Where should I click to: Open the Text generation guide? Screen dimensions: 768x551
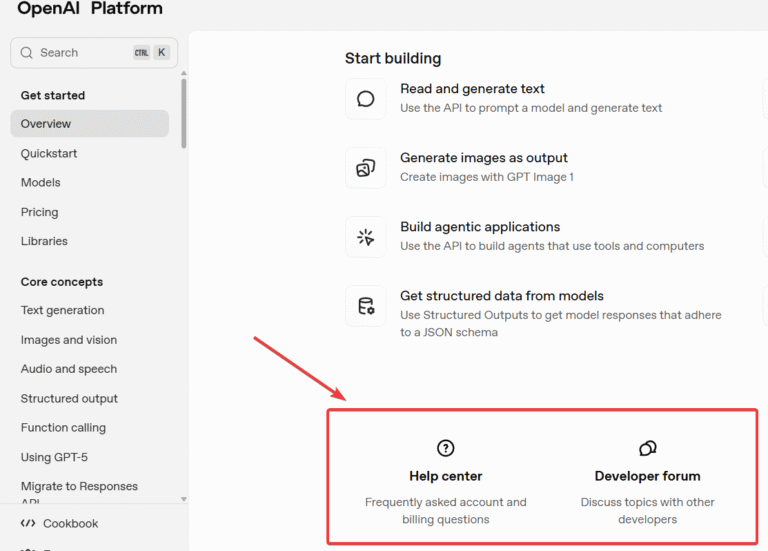[x=63, y=311]
